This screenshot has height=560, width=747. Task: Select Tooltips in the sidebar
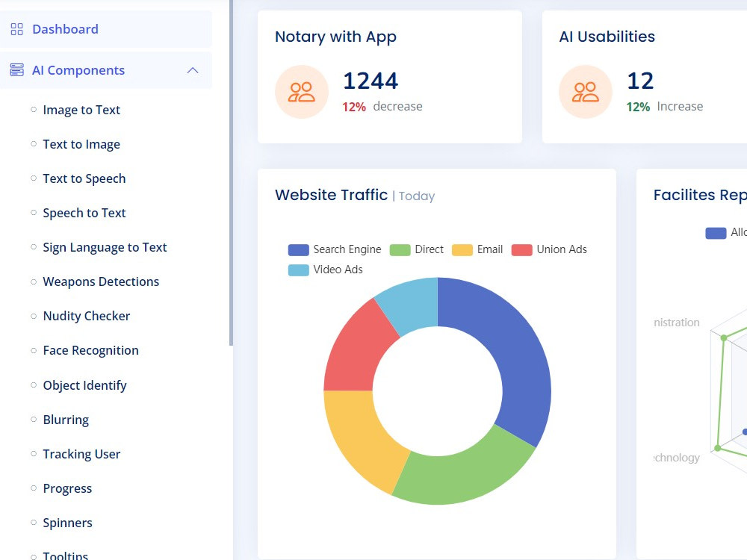[65, 556]
